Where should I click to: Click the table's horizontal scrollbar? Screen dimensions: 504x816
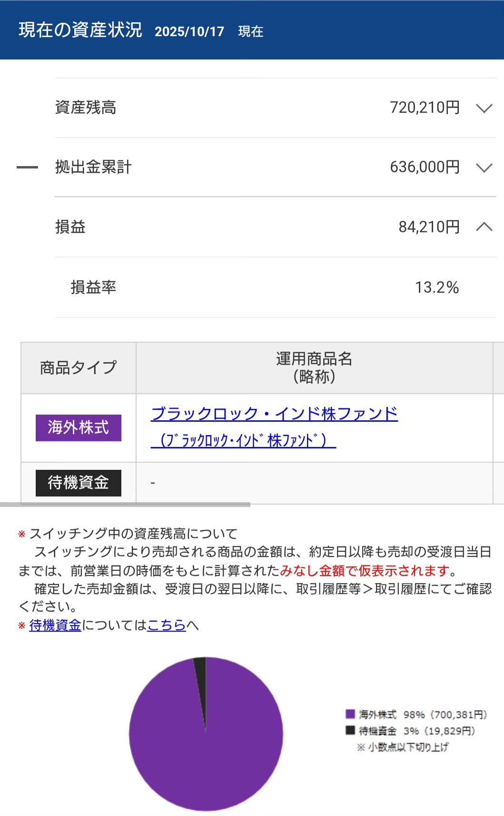coord(125,505)
